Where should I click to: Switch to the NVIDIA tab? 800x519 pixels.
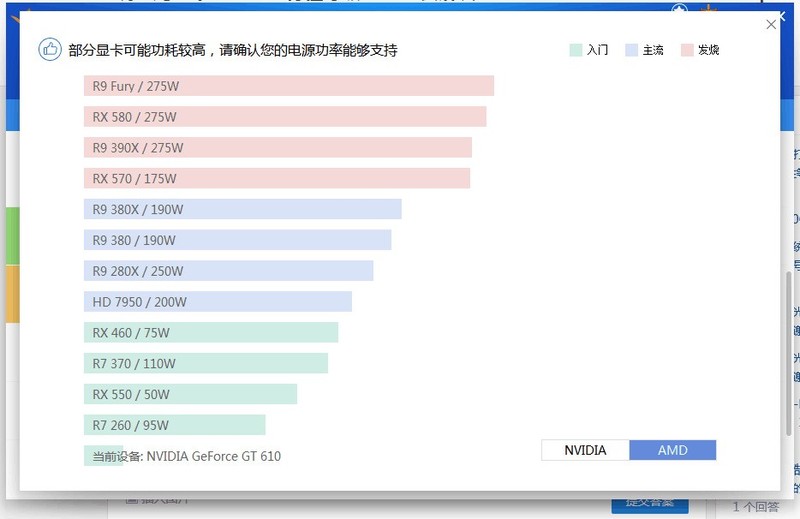click(x=585, y=450)
